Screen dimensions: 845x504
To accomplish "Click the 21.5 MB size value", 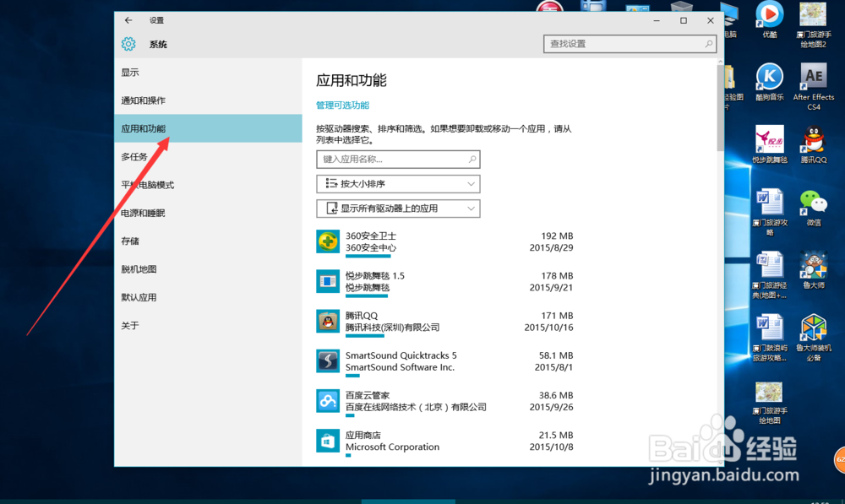I will pos(556,435).
